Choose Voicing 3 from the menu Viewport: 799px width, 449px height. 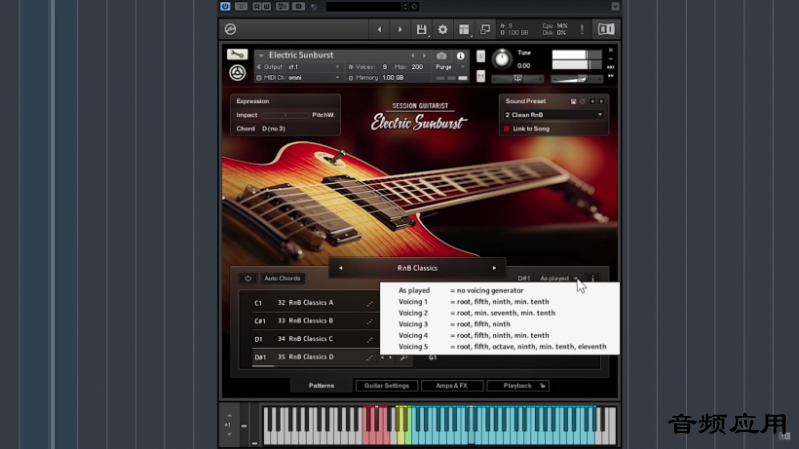tap(499, 324)
